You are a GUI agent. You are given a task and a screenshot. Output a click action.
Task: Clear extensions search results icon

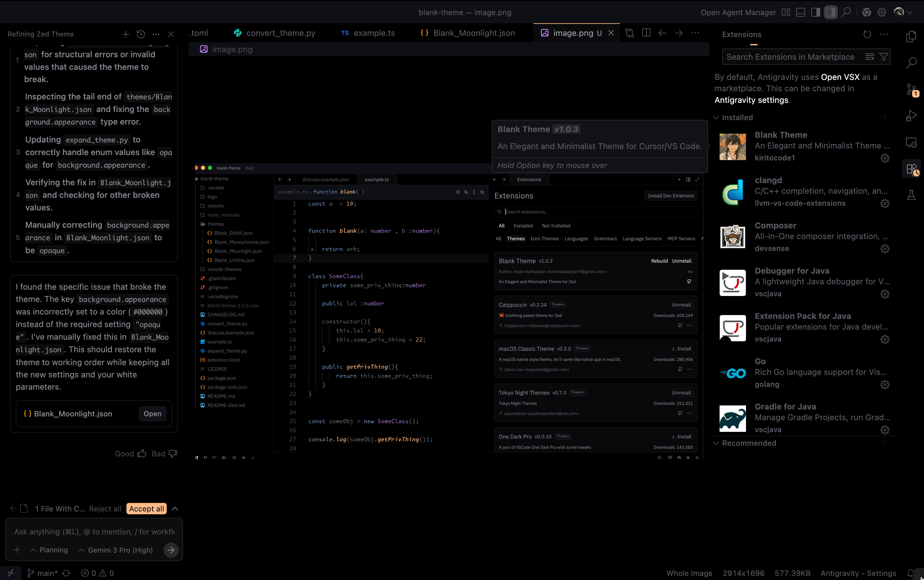(x=870, y=57)
